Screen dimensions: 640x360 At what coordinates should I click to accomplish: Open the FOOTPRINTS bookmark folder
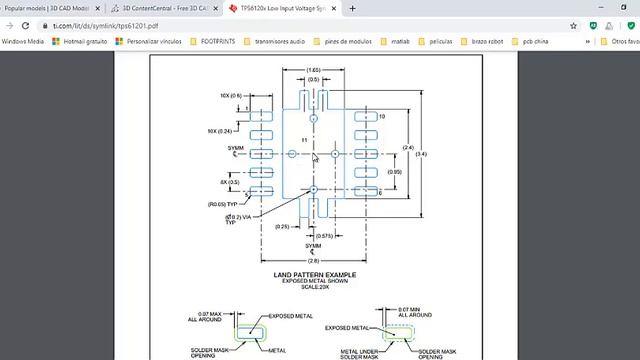[x=213, y=41]
